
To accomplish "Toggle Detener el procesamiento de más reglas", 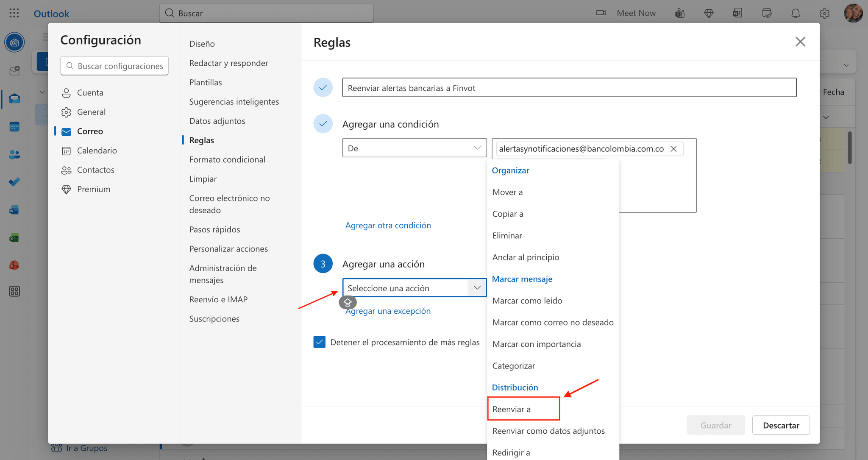I will (x=320, y=342).
